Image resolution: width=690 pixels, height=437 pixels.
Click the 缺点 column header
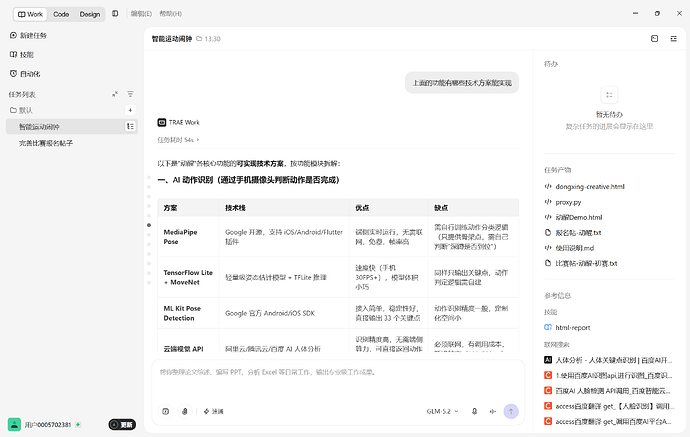(473, 208)
